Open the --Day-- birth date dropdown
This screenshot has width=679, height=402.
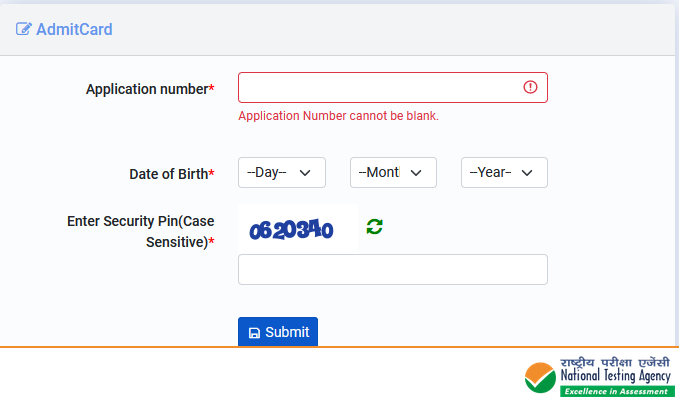[x=272, y=173]
